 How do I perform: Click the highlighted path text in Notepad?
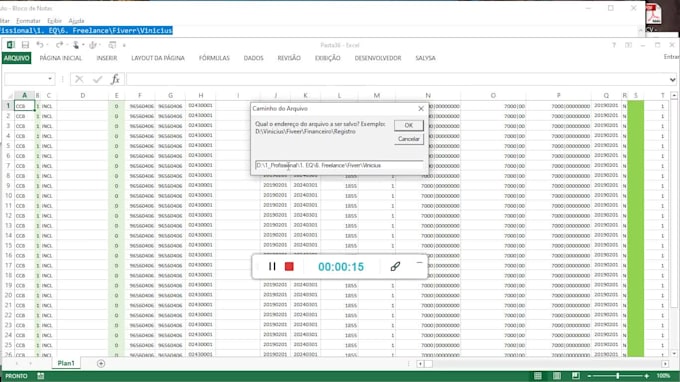pyautogui.click(x=86, y=30)
